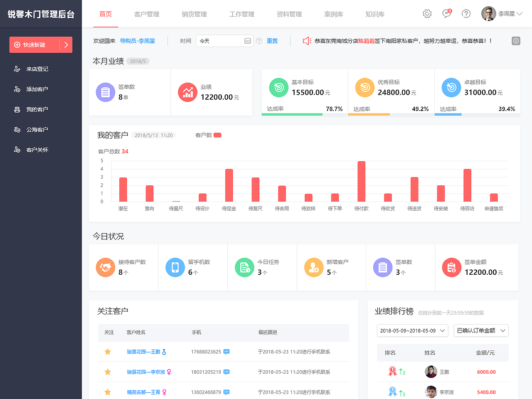Open the 案例库 menu item
532x399 pixels.
coord(334,13)
